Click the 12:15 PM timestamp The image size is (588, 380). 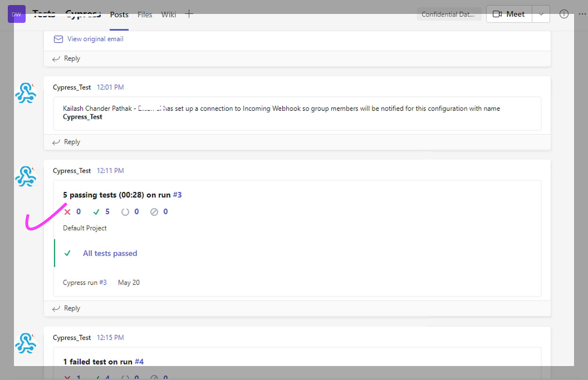110,337
